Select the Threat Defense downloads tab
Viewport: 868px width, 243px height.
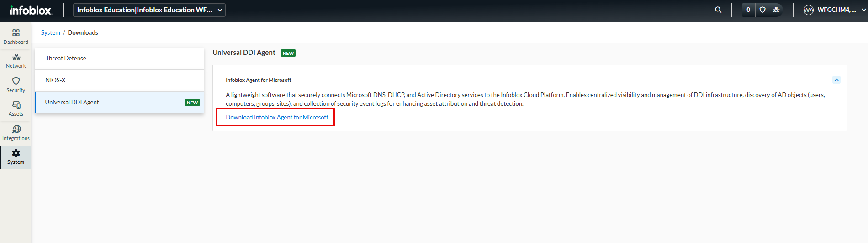pos(119,58)
